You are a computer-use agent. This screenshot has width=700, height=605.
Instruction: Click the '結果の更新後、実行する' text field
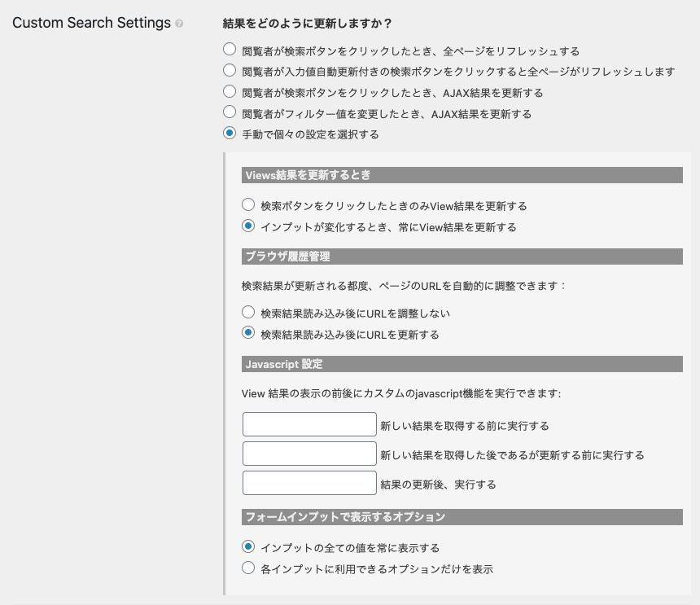(x=309, y=483)
